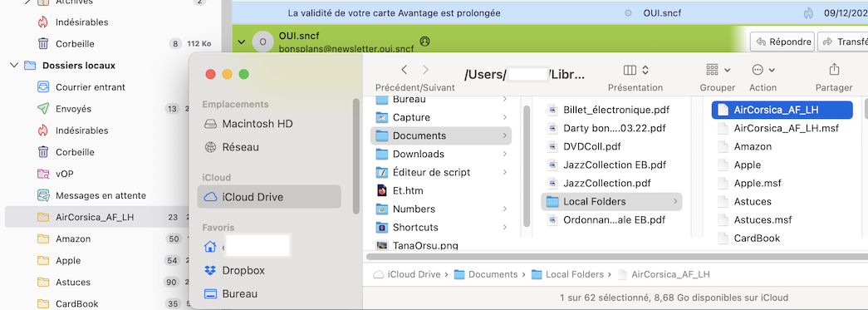Click the contact icon next to OUI.sncf
This screenshot has height=310, width=868.
point(425,41)
